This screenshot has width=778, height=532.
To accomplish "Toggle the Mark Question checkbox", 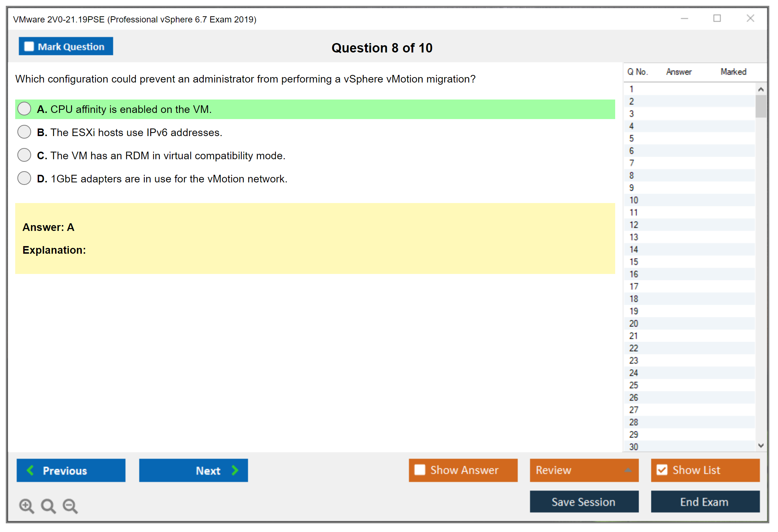I will pos(29,47).
